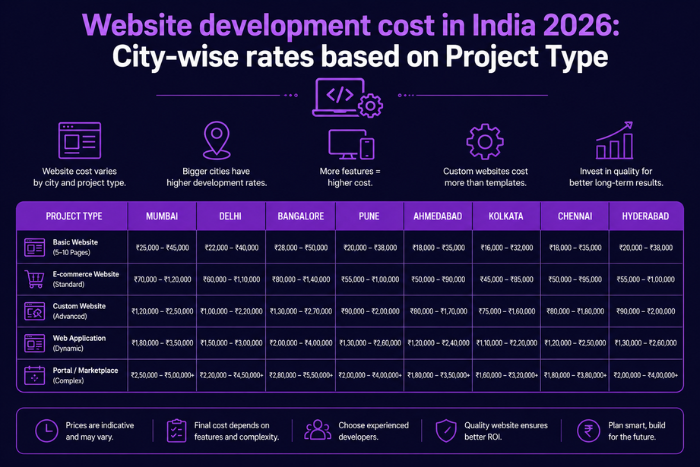Viewport: 700px width, 467px height.
Task: Click Mumbai's Portal price ₹2,50,000 – ₹5,00,000+
Action: pyautogui.click(x=162, y=375)
